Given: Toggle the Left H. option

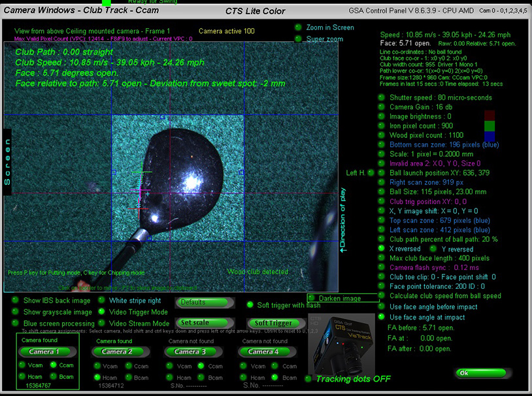Looking at the screenshot, I should click(x=371, y=173).
